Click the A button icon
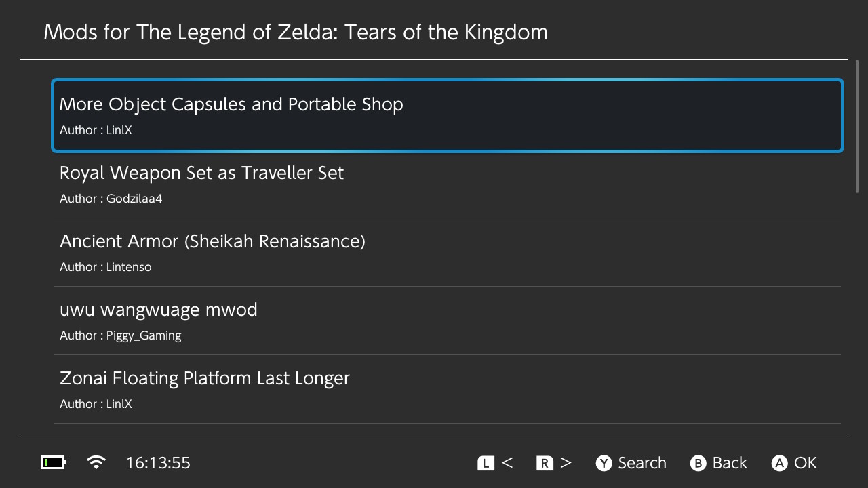Viewport: 868px width, 488px height. point(780,463)
